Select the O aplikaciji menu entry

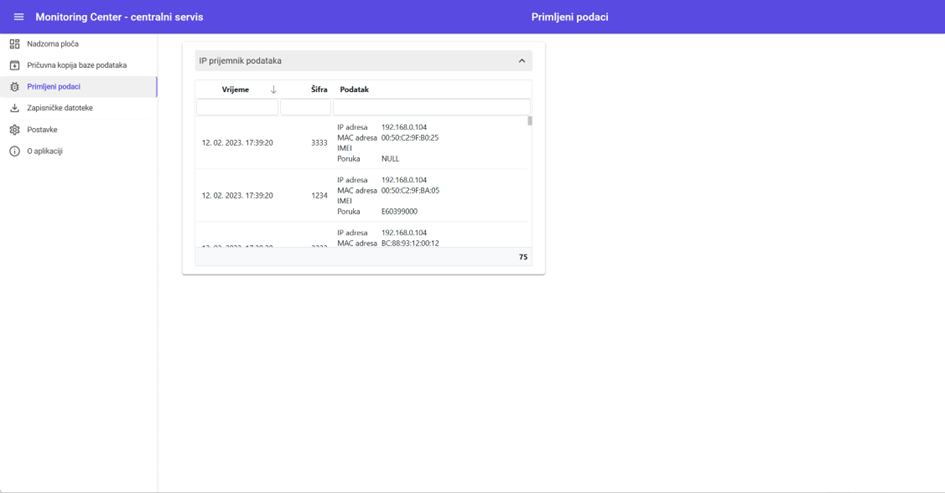click(45, 151)
